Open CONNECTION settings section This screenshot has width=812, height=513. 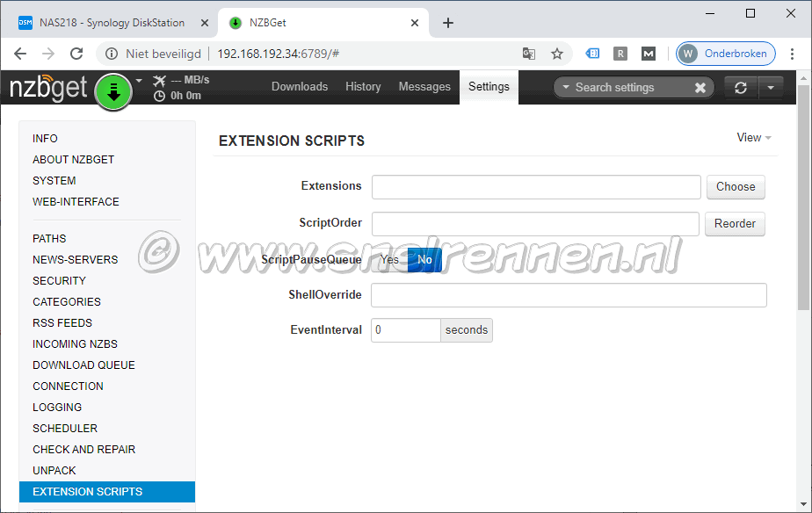pos(68,387)
